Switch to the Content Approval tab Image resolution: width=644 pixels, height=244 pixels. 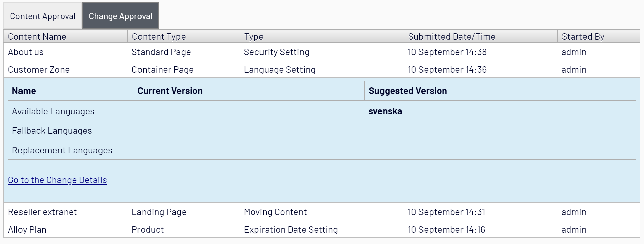pos(43,16)
